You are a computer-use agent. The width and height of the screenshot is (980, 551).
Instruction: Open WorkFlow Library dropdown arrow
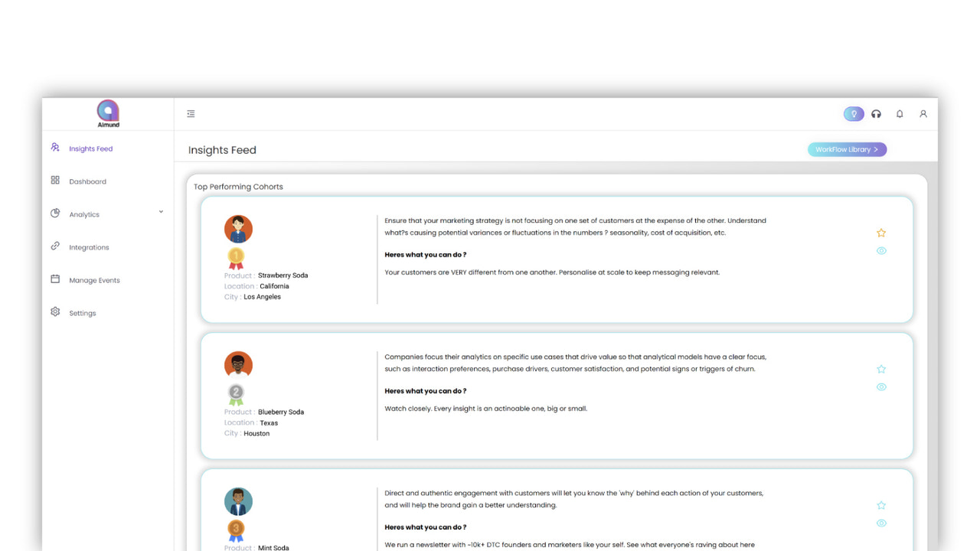tap(879, 149)
